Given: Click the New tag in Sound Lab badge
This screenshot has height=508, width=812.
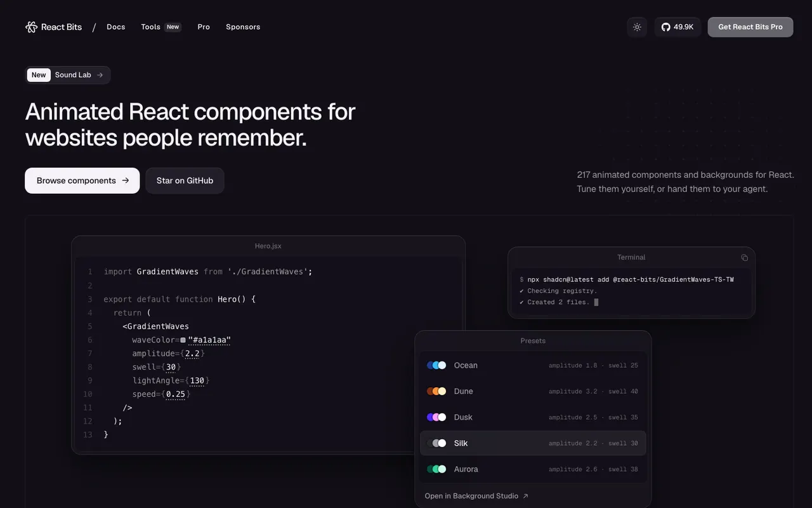Looking at the screenshot, I should click(x=39, y=75).
